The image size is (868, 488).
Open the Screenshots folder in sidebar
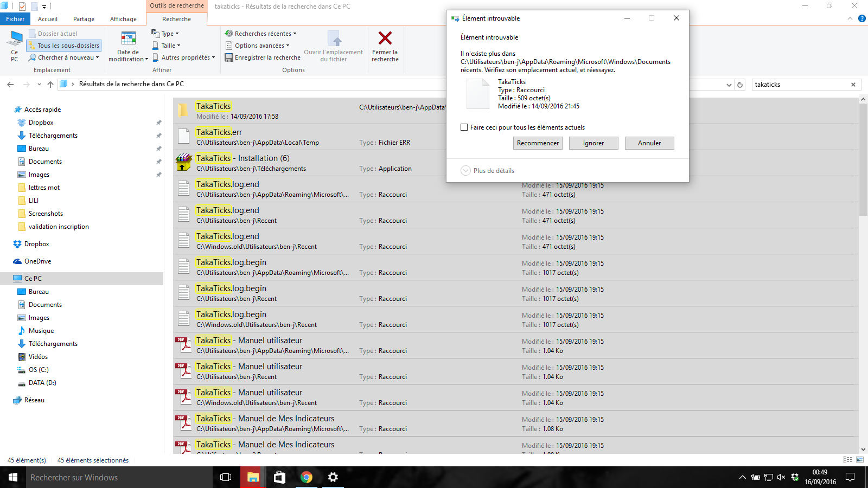[x=46, y=214]
